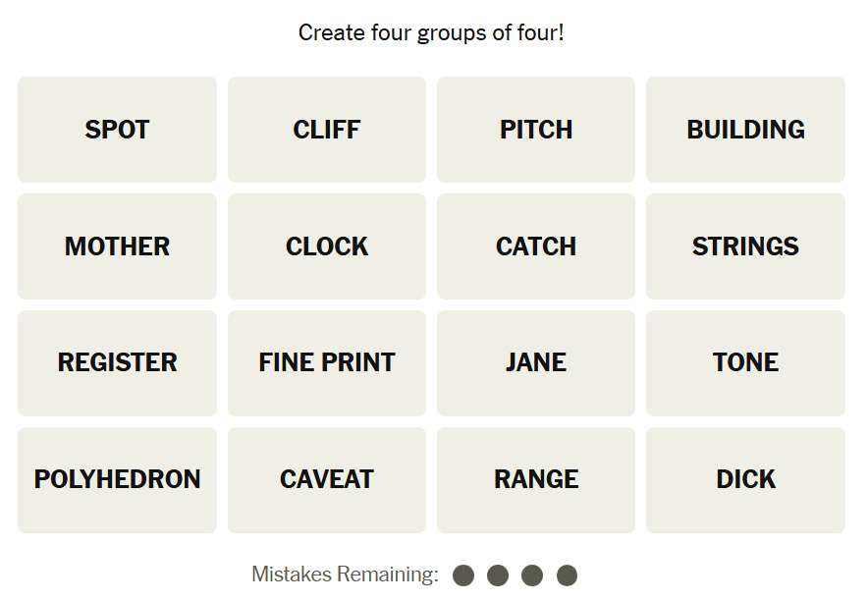Screen dimensions: 868x602
Task: Select the REGISTER tile
Action: click(117, 362)
